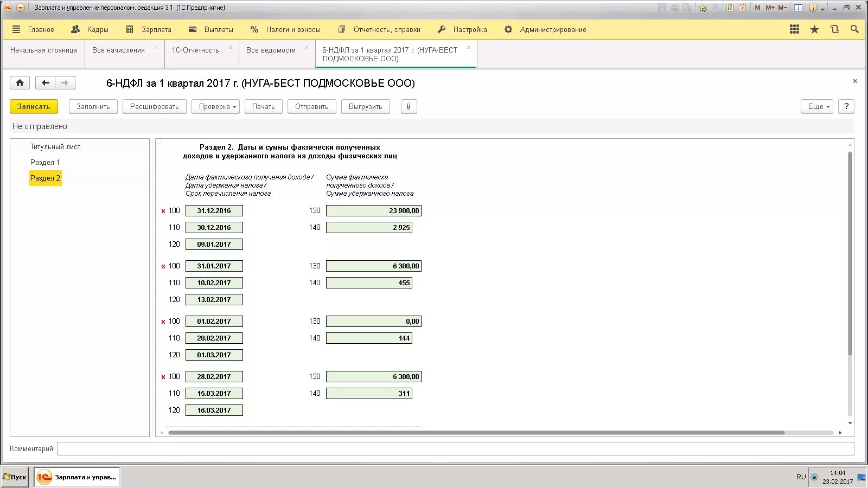Viewport: 868px width, 488px height.
Task: Open favorites with the star icon
Action: (x=814, y=29)
